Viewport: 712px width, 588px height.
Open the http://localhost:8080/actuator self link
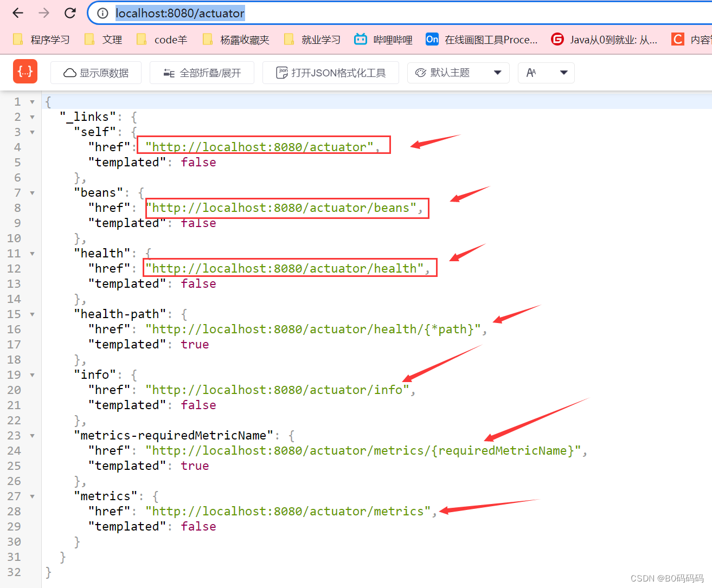tap(259, 147)
